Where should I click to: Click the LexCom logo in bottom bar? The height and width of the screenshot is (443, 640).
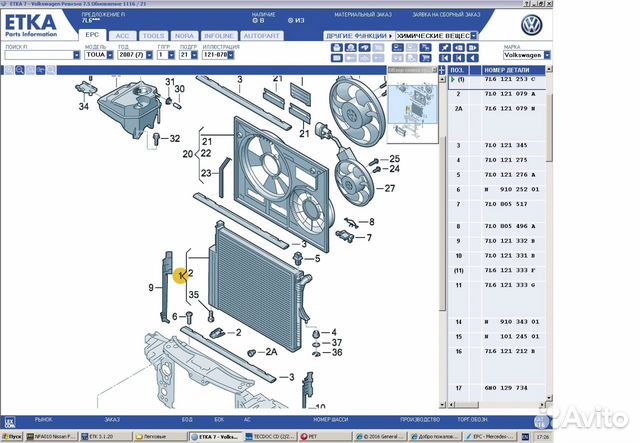(x=9, y=422)
